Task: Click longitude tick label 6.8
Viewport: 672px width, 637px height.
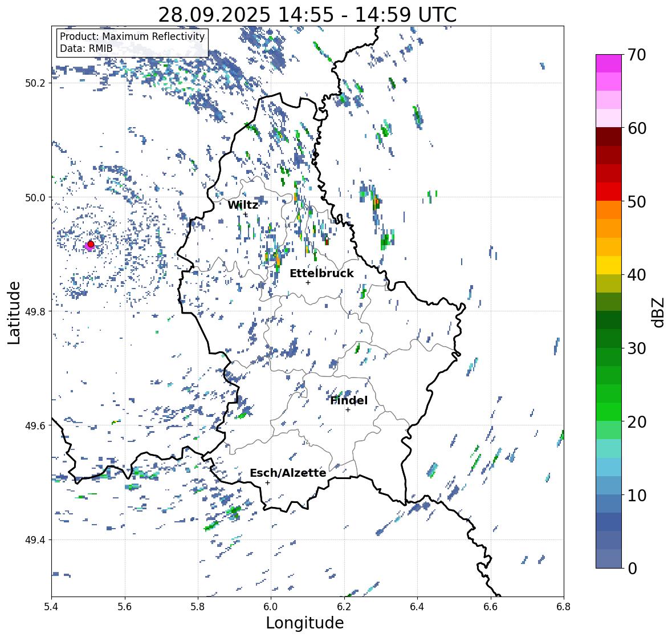Action: (564, 607)
